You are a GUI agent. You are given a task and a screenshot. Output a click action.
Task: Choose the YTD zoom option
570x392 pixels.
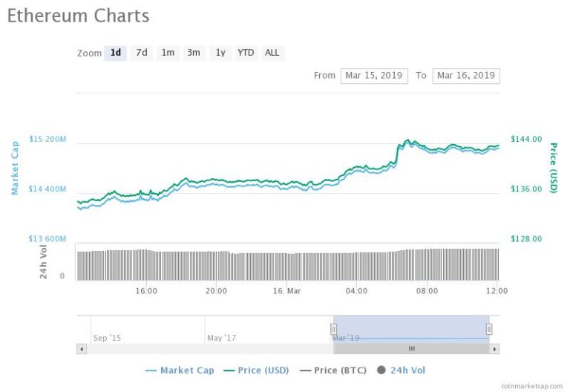pos(246,53)
